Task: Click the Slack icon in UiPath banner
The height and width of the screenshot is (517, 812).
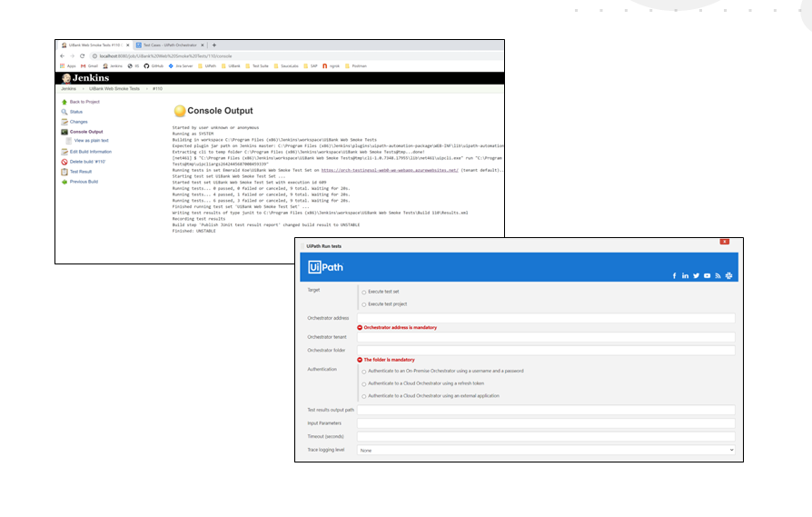Action: point(728,275)
